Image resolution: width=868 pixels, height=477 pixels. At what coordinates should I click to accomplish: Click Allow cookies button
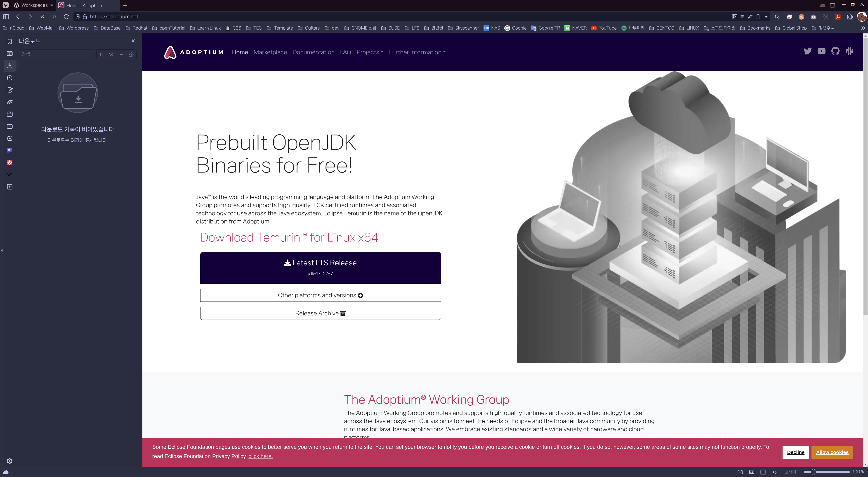pyautogui.click(x=832, y=452)
